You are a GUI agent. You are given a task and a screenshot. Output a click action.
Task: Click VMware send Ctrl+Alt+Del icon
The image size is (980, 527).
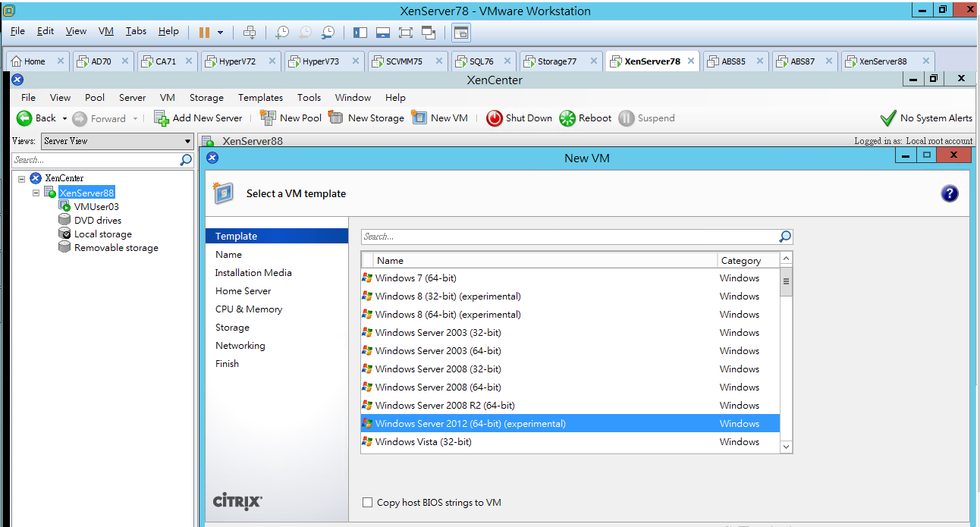pos(250,32)
